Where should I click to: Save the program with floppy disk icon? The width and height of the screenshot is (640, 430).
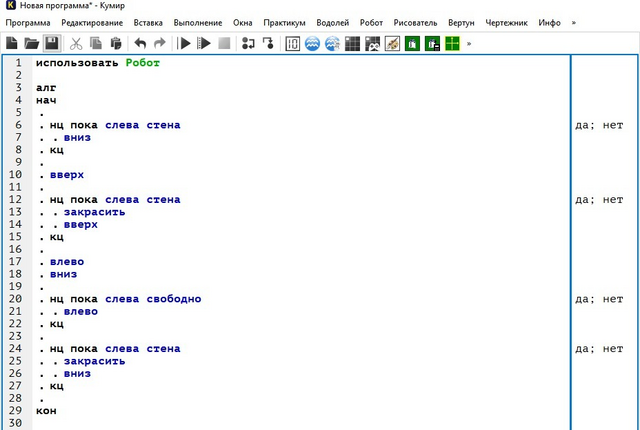point(52,43)
